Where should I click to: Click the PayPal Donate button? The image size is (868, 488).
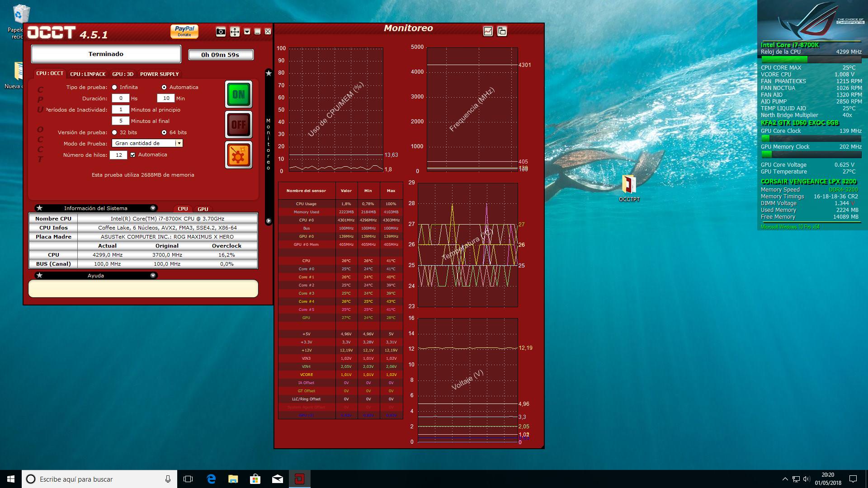pyautogui.click(x=184, y=31)
